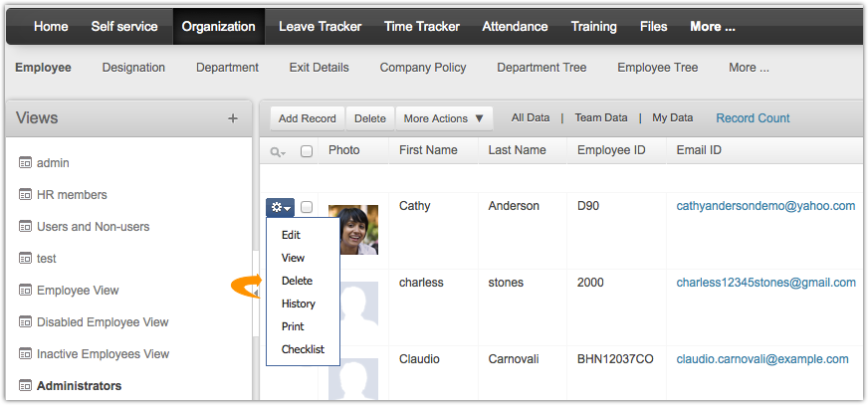Click the employee ID cell D90

588,206
